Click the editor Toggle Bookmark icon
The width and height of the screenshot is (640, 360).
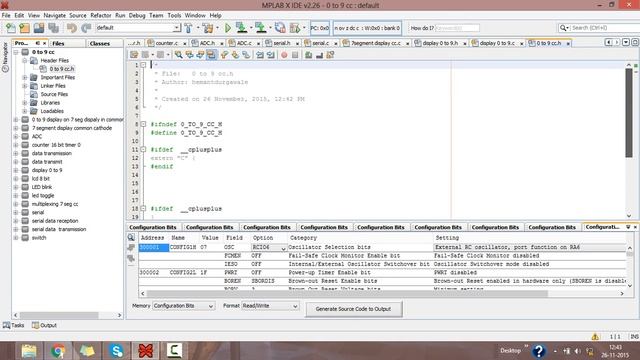[246, 55]
